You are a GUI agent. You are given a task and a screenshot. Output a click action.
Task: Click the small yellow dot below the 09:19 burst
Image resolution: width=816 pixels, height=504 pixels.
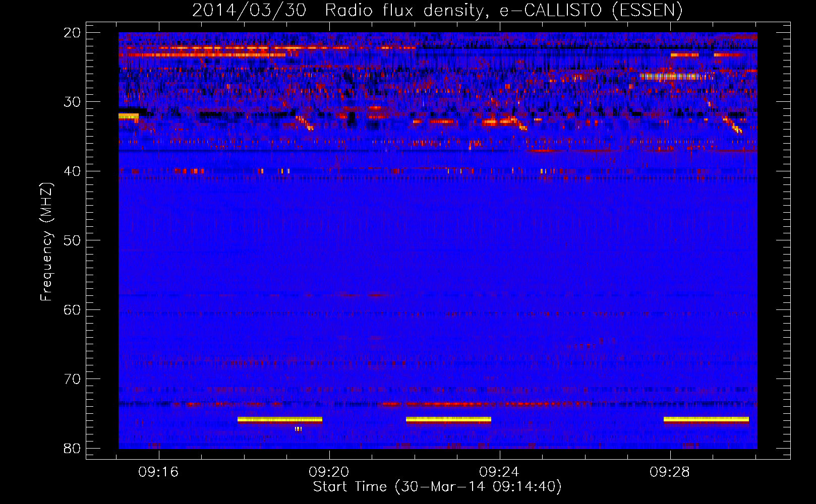(298, 429)
